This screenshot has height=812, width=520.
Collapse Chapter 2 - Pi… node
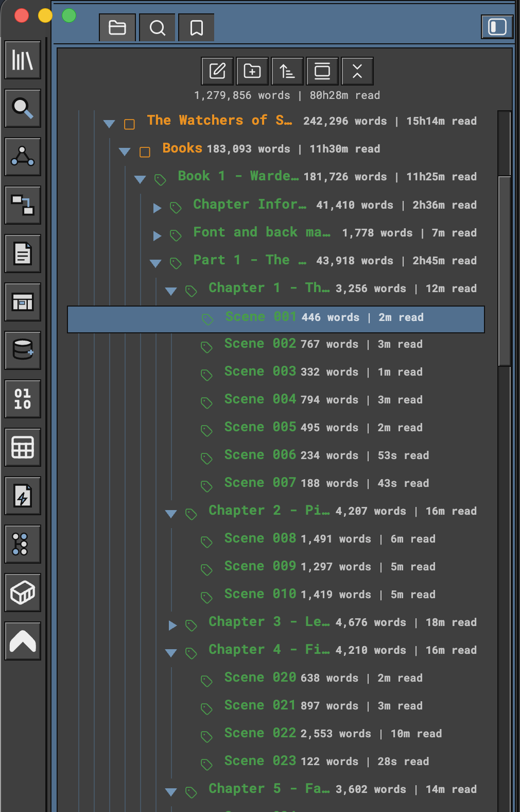point(171,514)
